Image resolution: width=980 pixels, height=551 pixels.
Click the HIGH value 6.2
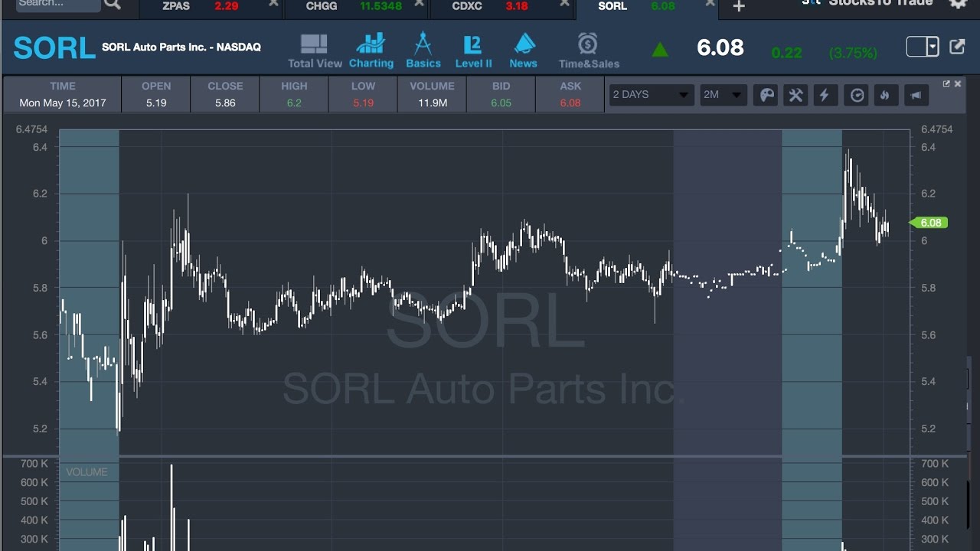click(x=294, y=103)
